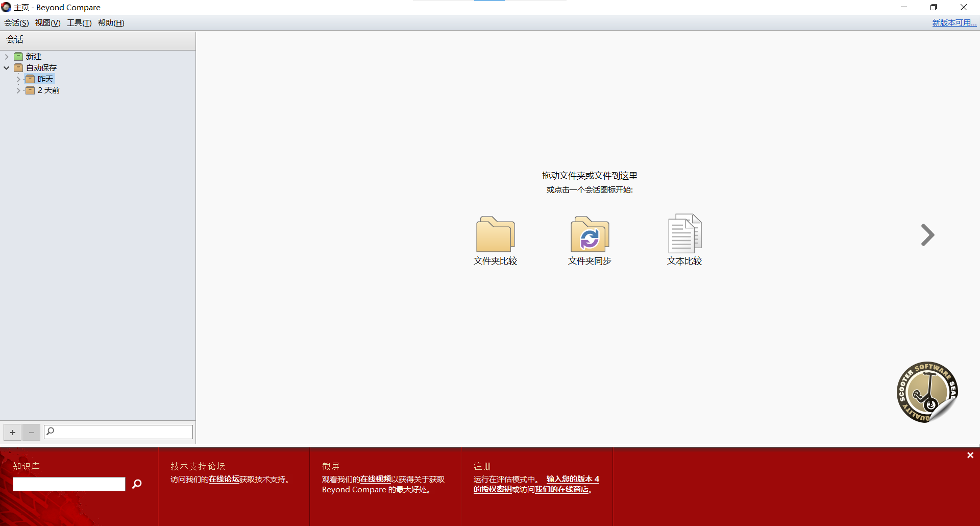980x526 pixels.
Task: Click the minus button to remove session
Action: (x=31, y=433)
